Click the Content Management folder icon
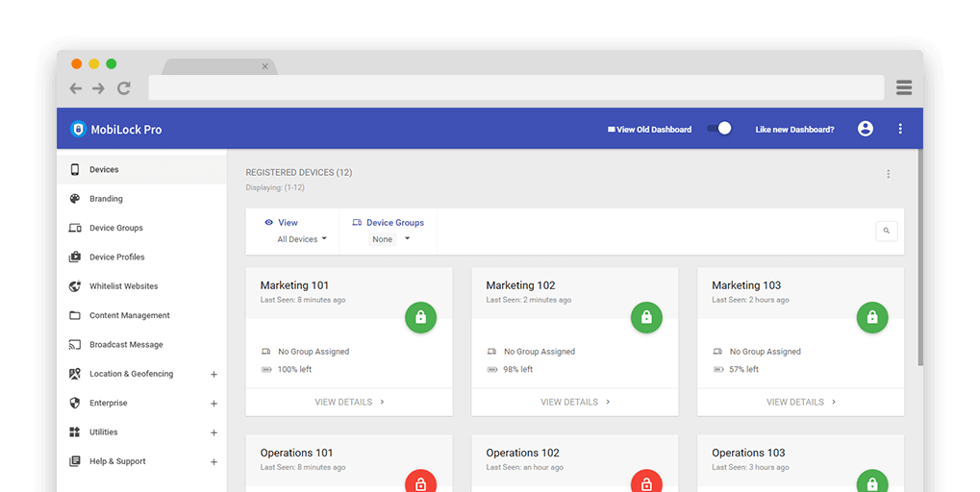980x492 pixels. tap(75, 315)
